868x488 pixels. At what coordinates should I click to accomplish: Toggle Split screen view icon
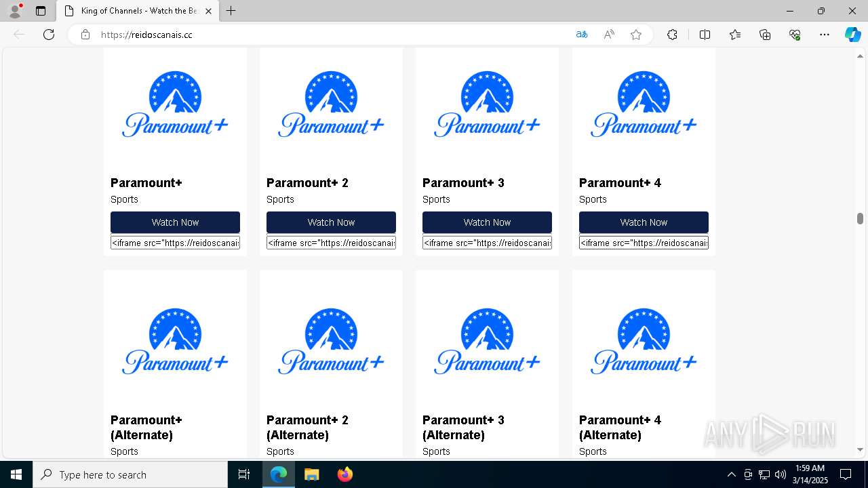tap(705, 35)
